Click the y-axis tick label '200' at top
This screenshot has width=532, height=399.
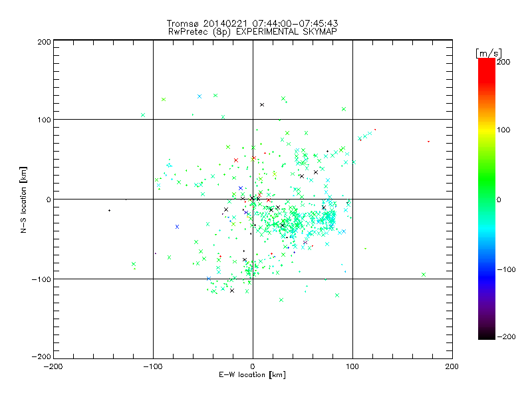tap(44, 42)
